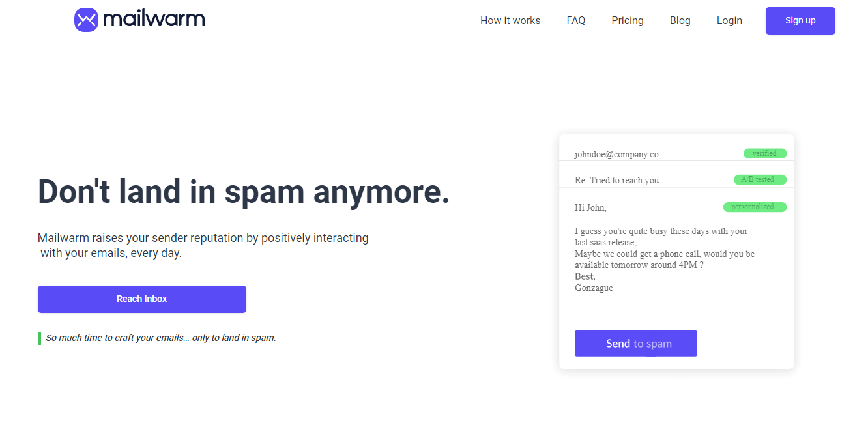The height and width of the screenshot is (433, 868).
Task: Click the Login link
Action: pos(729,21)
